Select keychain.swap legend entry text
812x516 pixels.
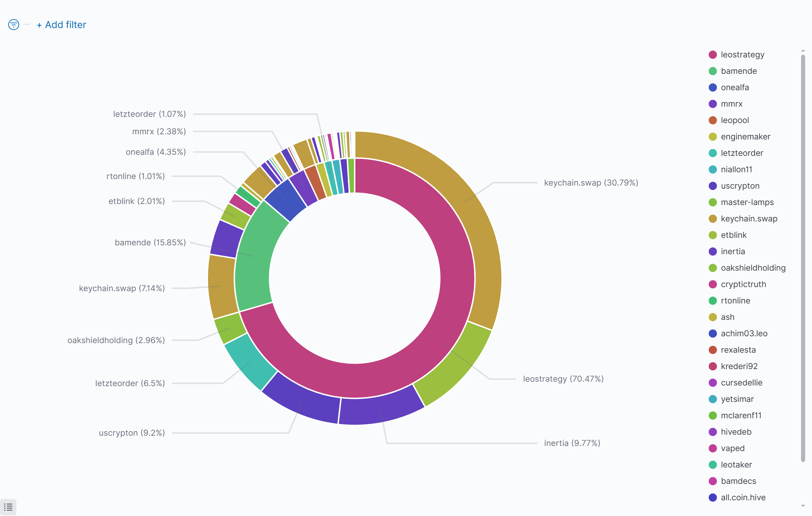(x=749, y=219)
